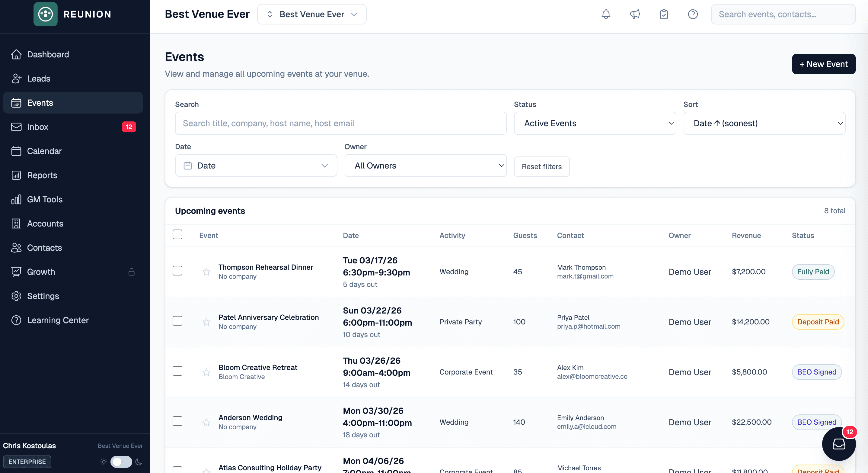Star the Bloom Creative Retreat event
868x473 pixels.
pos(206,372)
